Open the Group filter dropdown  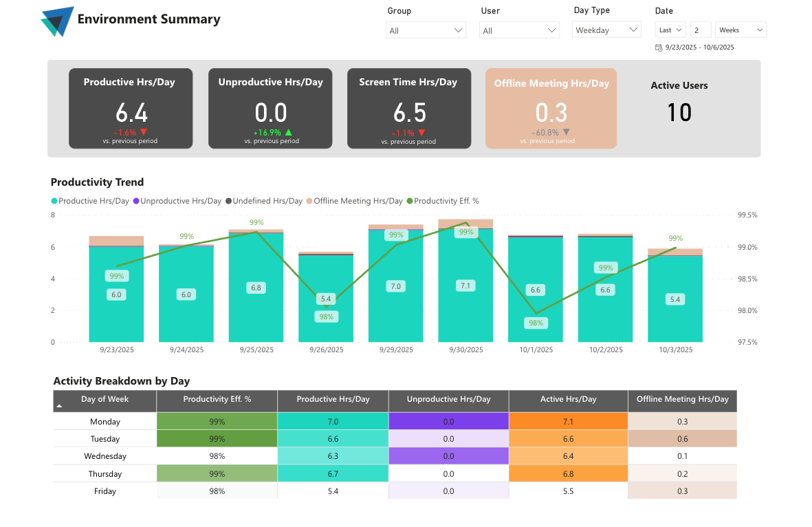(426, 30)
